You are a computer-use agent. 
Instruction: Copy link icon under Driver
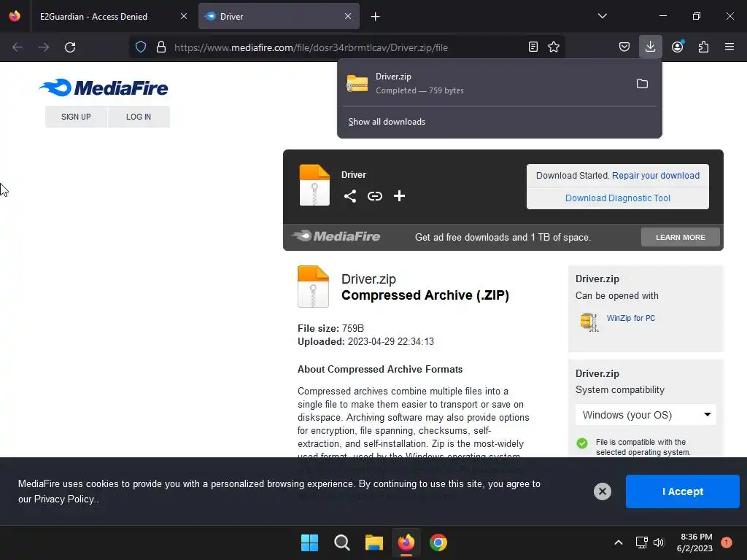375,196
